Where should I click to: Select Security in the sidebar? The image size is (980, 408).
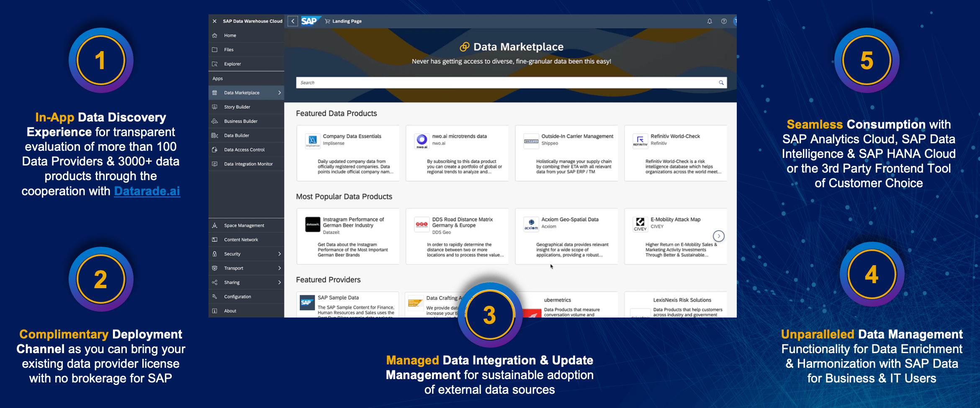(x=246, y=254)
